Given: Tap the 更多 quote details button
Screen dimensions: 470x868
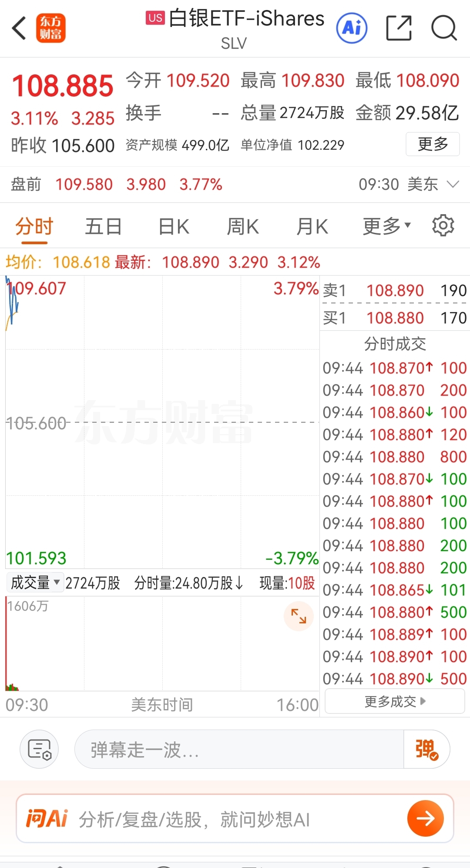Looking at the screenshot, I should [x=433, y=144].
